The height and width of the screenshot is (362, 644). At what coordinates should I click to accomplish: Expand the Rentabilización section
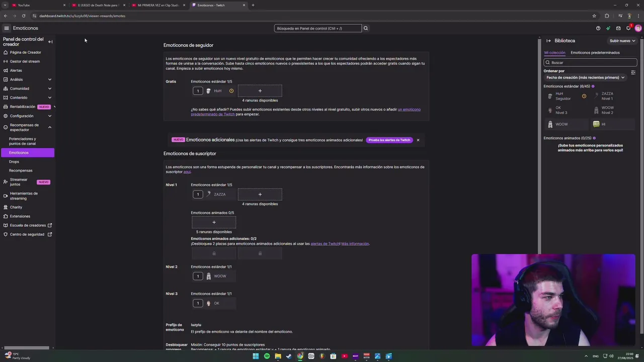click(x=27, y=107)
